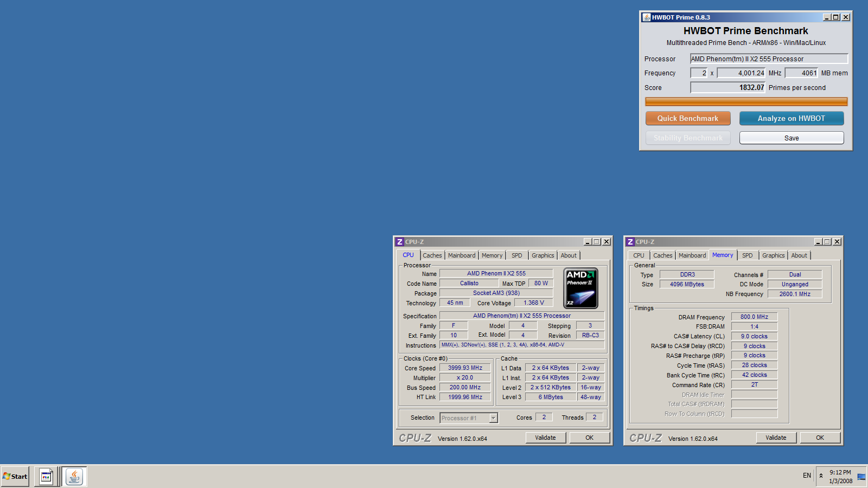Open the Java app in the taskbar

pos(74,477)
